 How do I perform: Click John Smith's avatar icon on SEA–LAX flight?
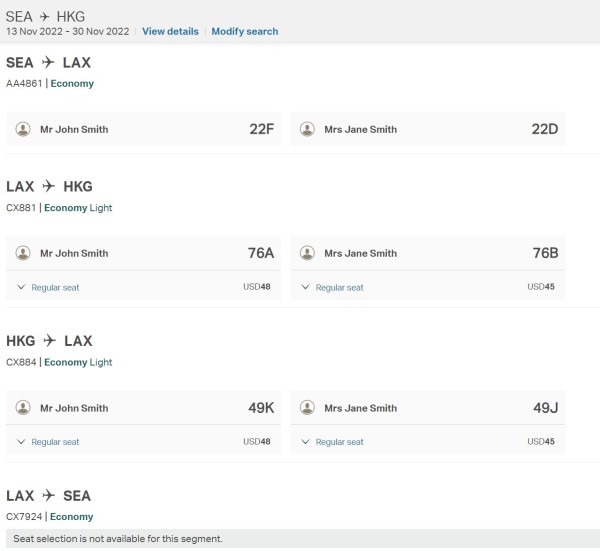(23, 129)
